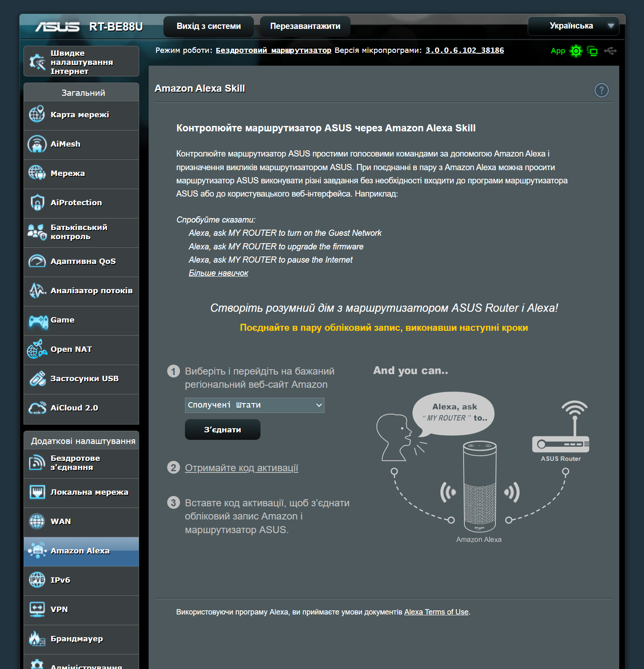This screenshot has height=669, width=644.
Task: Click the IPv6 globe icon
Action: [x=37, y=580]
